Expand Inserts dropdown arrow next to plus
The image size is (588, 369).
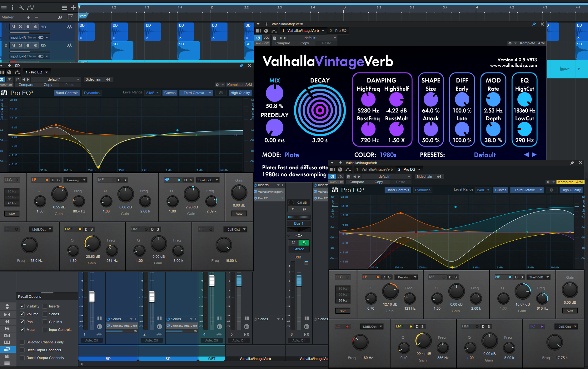[278, 185]
